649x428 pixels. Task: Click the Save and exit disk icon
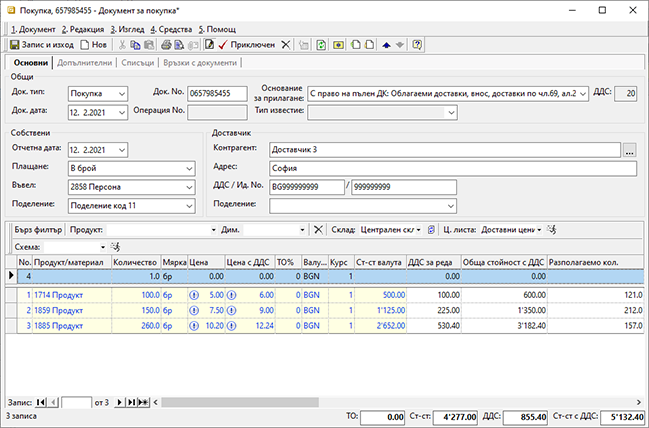coord(12,45)
